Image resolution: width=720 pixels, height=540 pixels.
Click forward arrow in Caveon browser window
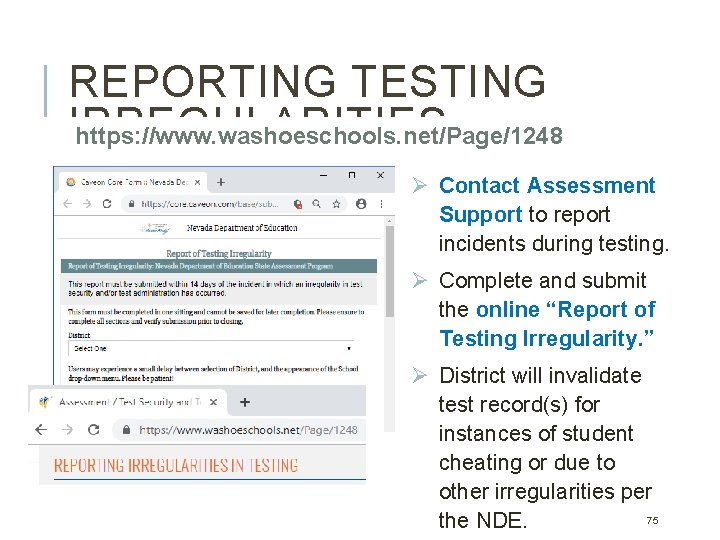(87, 204)
